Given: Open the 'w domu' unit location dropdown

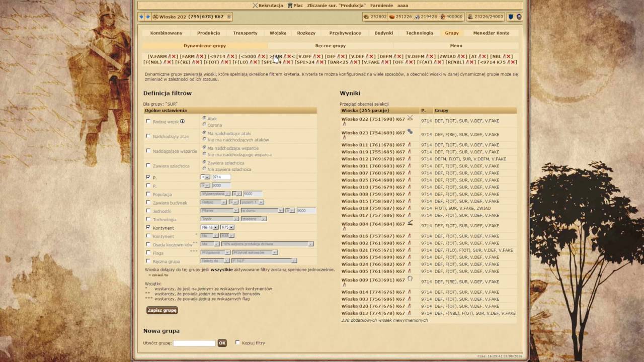Looking at the screenshot, I should click(262, 211).
